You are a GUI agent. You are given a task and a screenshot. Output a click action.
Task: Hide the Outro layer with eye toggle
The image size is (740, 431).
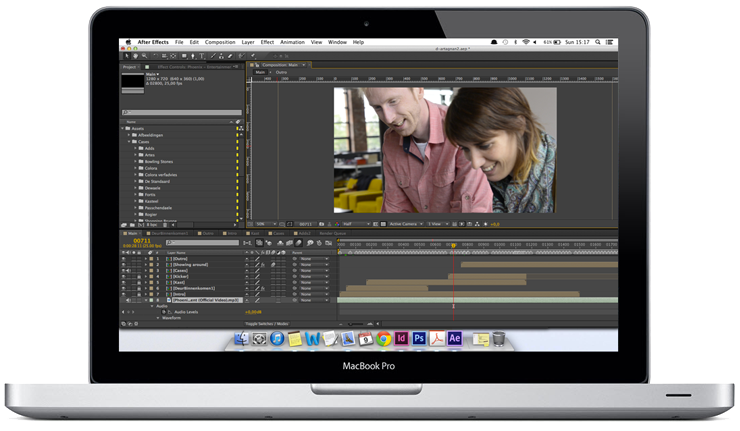tap(124, 259)
